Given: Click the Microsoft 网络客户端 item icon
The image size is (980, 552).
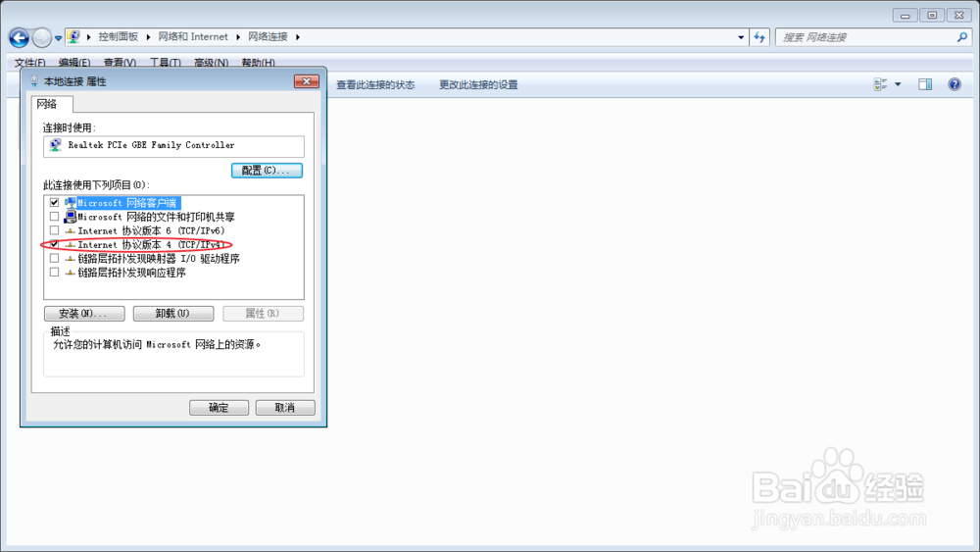Looking at the screenshot, I should coord(70,203).
